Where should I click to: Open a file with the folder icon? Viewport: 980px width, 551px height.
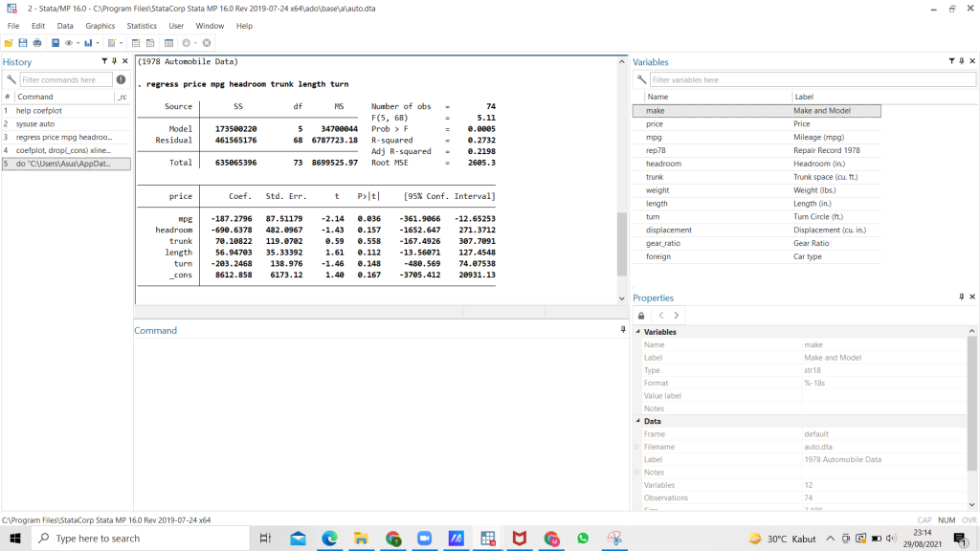point(9,43)
